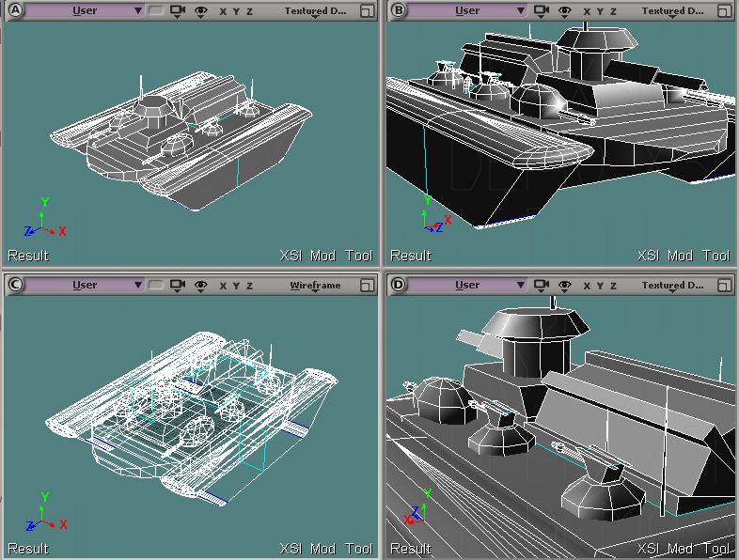The width and height of the screenshot is (739, 560).
Task: Click the Z axis button in viewport A
Action: 250,11
